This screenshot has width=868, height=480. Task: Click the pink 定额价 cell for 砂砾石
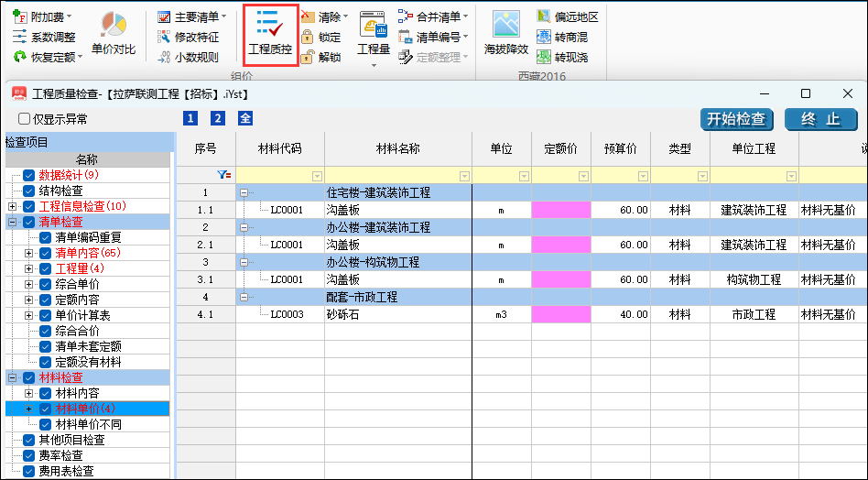[561, 314]
